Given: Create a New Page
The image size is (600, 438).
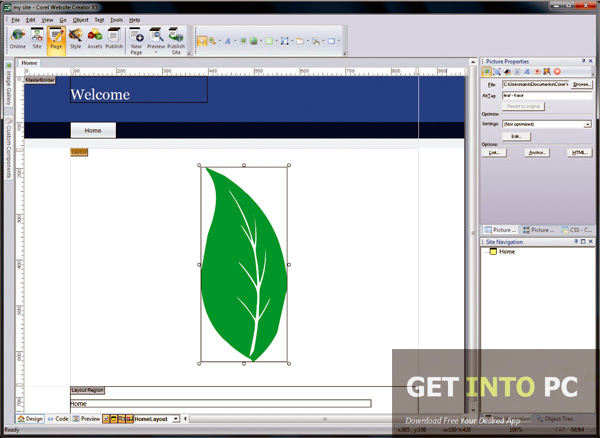Looking at the screenshot, I should coord(136,41).
